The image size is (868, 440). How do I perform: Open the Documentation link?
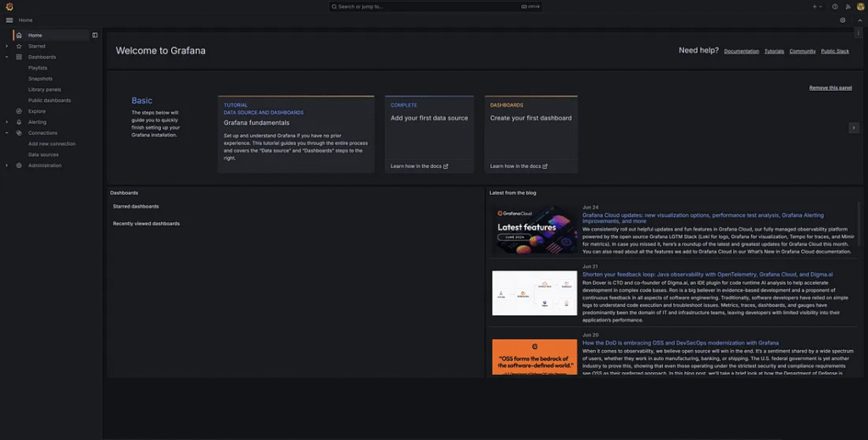[741, 51]
